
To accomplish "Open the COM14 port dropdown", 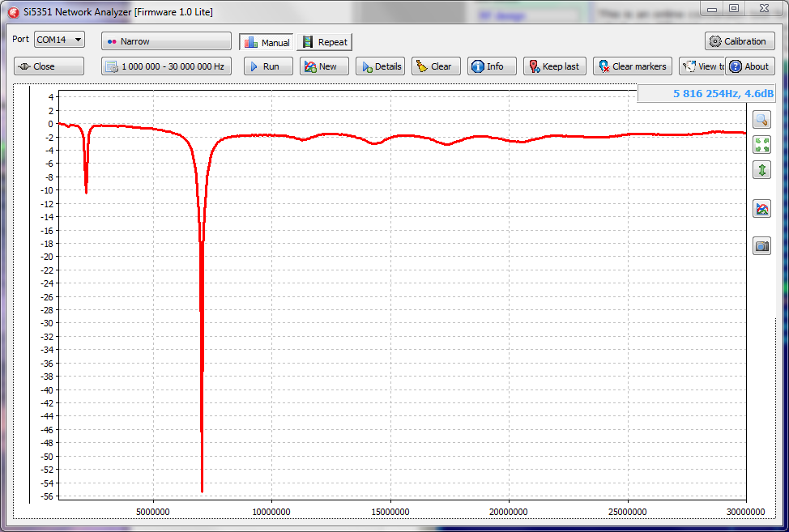I will [x=59, y=40].
